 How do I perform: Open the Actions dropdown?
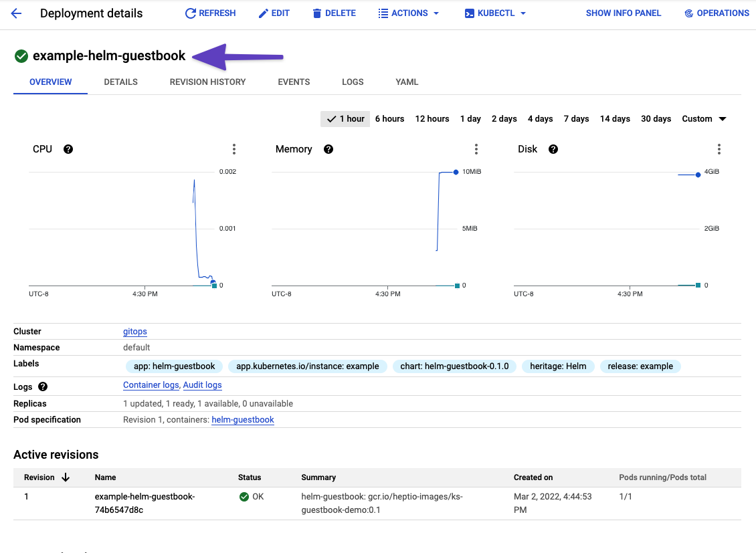pyautogui.click(x=408, y=13)
